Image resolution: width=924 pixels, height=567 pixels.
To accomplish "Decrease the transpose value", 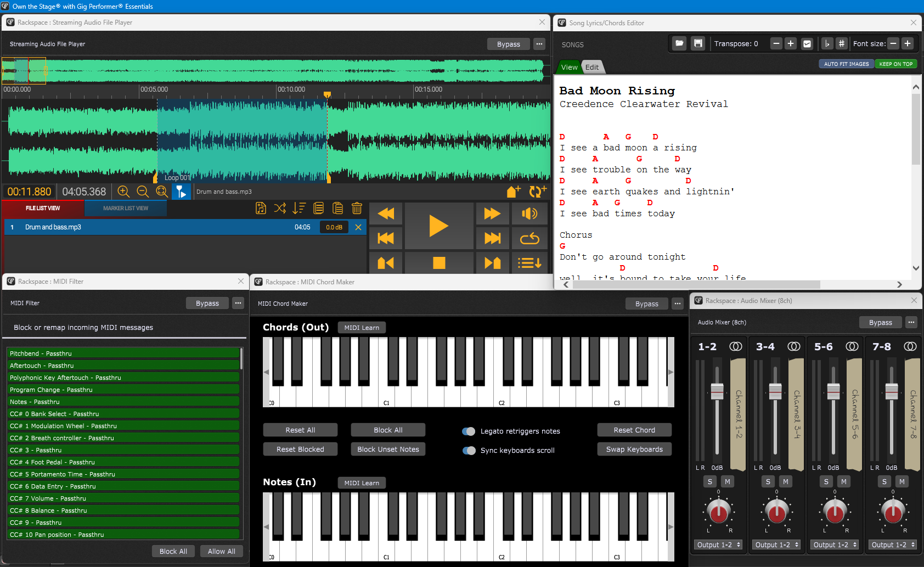I will 776,43.
